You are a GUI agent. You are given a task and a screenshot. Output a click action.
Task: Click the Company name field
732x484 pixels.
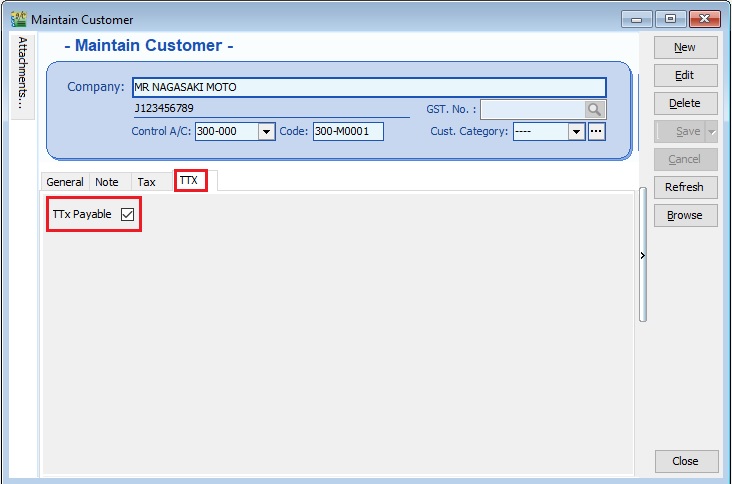(369, 87)
